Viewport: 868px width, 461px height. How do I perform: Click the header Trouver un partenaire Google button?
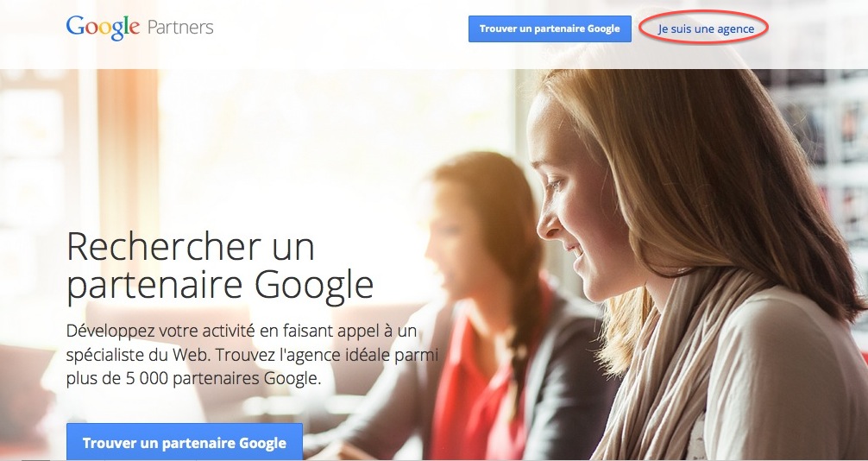coord(550,28)
